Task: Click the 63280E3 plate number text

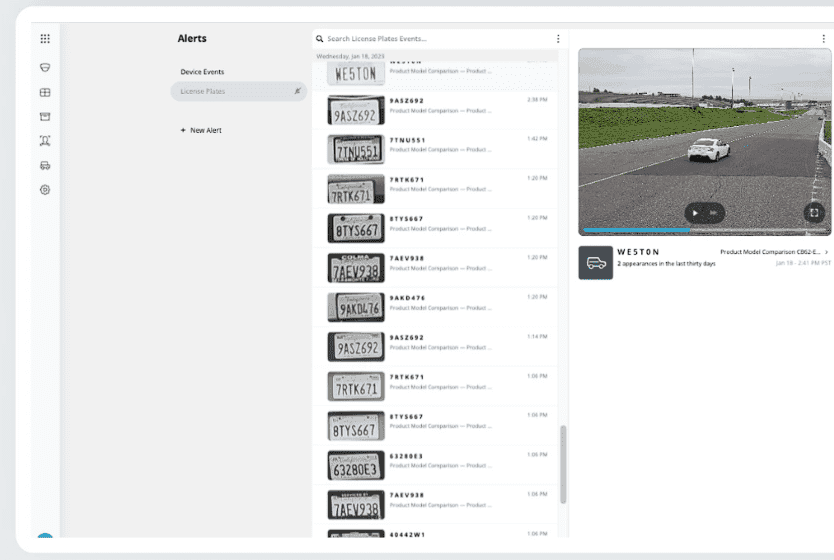Action: (x=406, y=456)
